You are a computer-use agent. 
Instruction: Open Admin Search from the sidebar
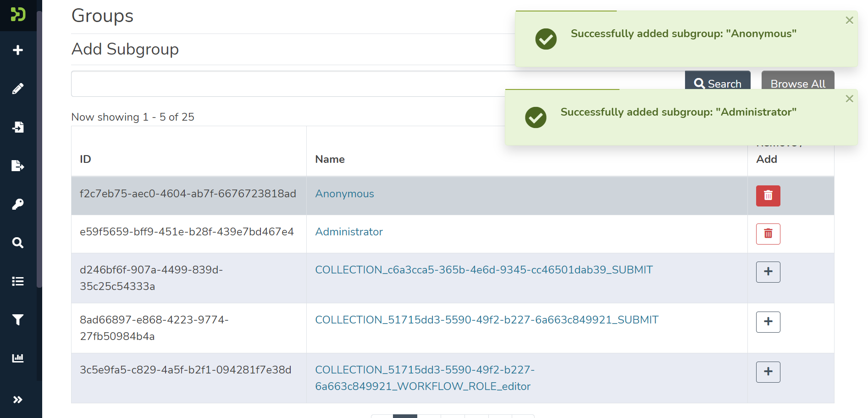[x=18, y=243]
